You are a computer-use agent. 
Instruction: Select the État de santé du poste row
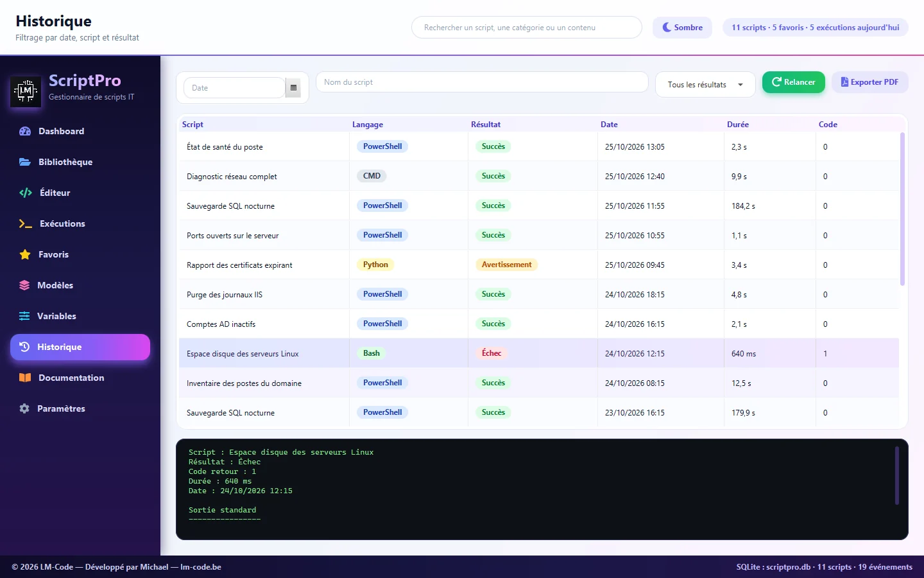[x=539, y=146]
